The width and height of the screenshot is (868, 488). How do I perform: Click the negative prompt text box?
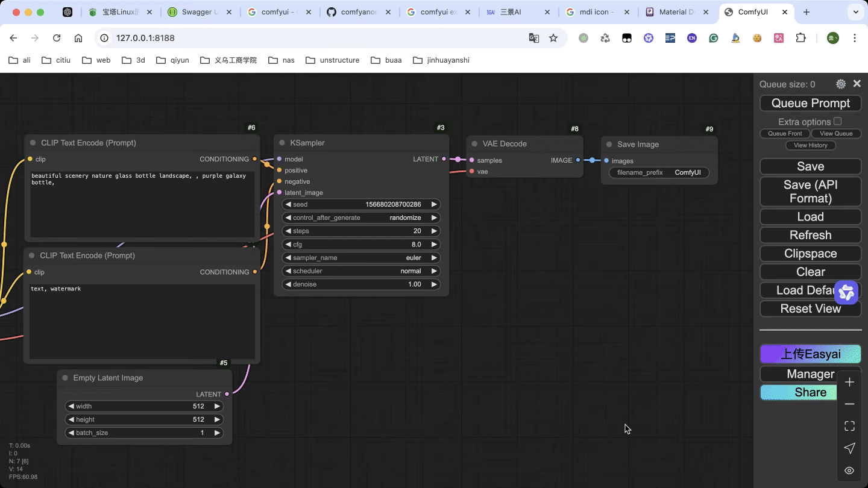point(142,320)
